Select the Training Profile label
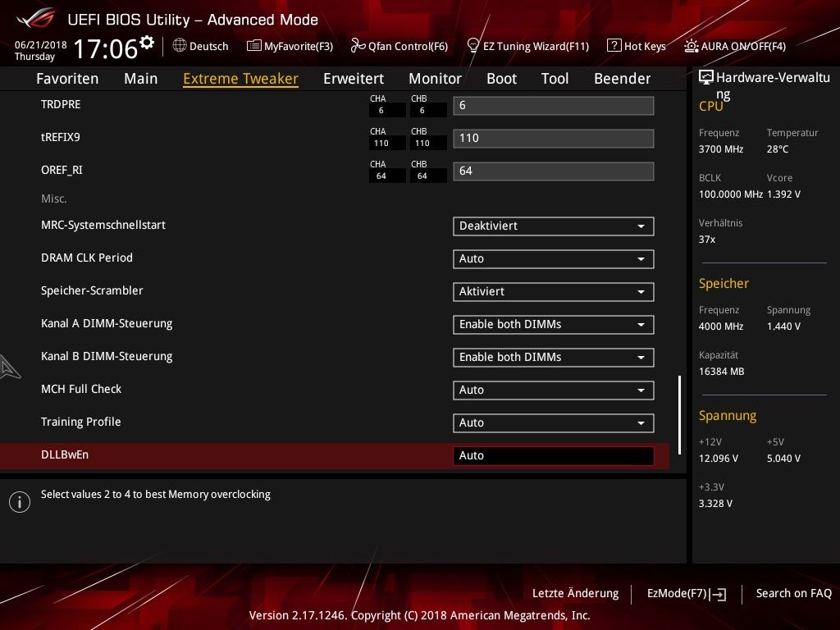The height and width of the screenshot is (630, 840). click(x=81, y=422)
